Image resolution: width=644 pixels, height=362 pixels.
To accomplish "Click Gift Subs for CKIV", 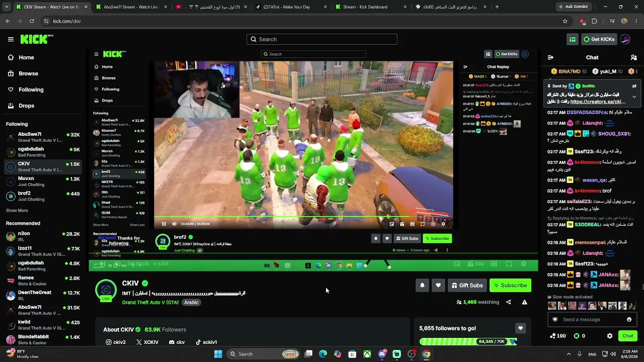I will tap(466, 285).
